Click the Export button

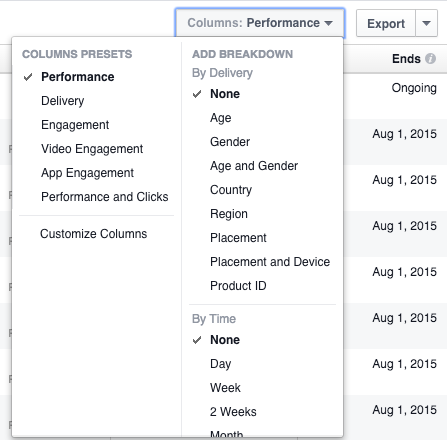[386, 23]
